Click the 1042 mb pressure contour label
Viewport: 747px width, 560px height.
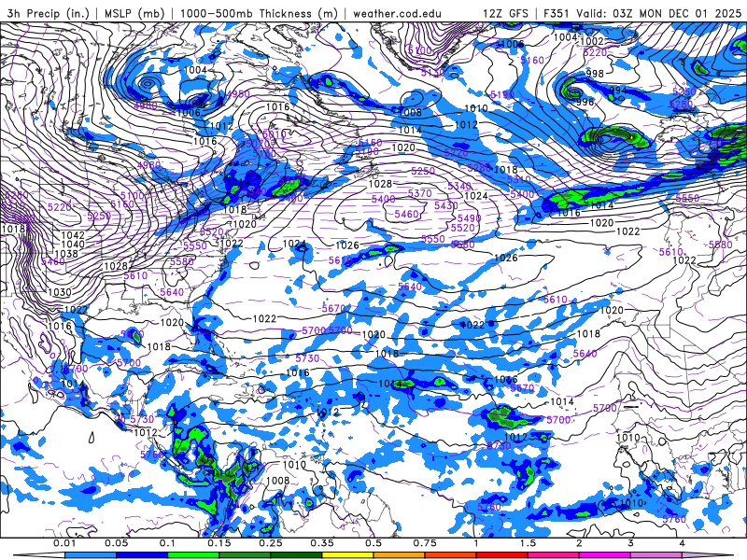[x=73, y=235]
